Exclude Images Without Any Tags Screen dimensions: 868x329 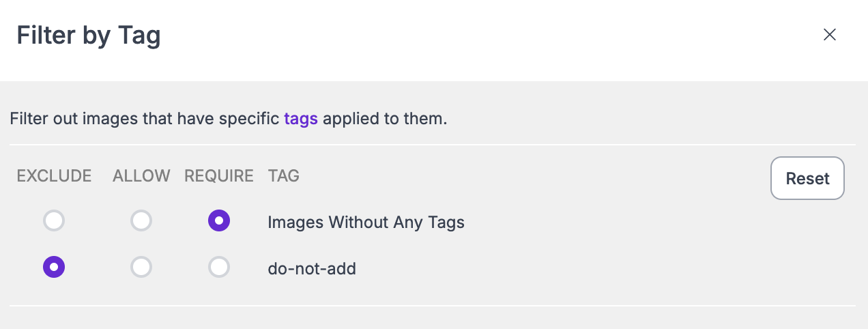coord(54,221)
